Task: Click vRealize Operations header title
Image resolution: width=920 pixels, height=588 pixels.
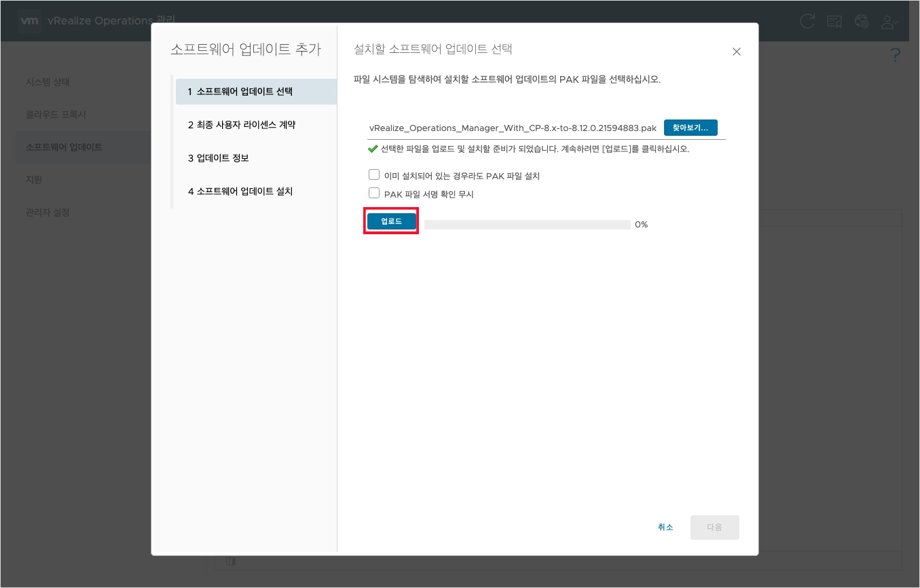Action: [x=112, y=21]
